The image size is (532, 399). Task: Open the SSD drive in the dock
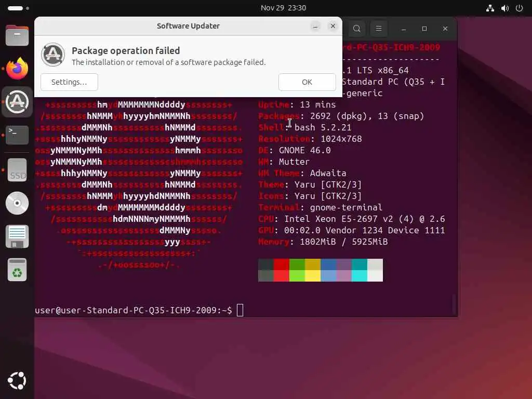[x=17, y=170]
